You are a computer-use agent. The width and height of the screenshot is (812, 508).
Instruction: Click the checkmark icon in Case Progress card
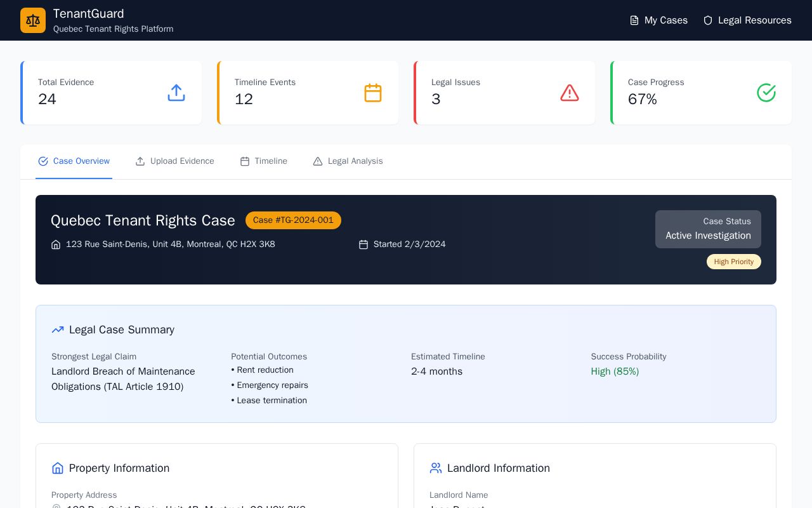coord(766,93)
